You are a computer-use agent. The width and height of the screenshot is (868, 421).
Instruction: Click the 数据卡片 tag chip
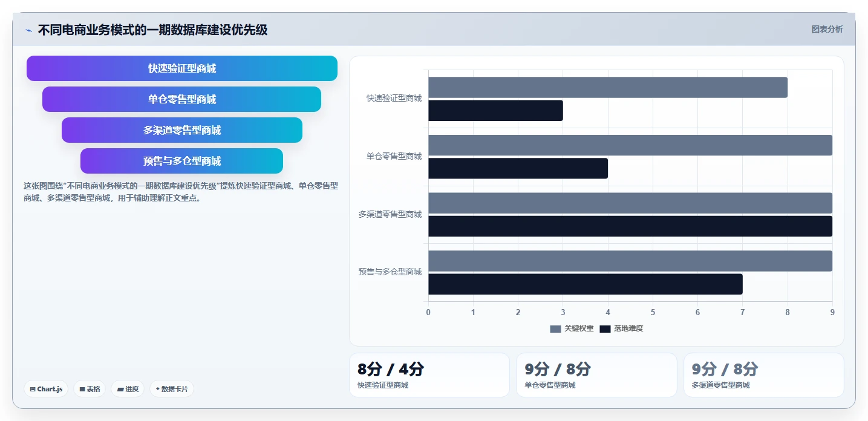[172, 389]
